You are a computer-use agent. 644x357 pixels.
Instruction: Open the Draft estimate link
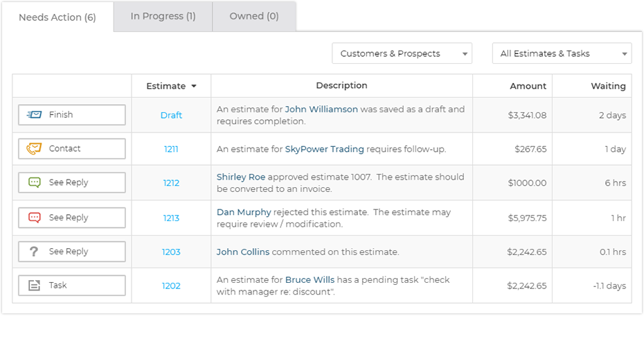click(171, 115)
